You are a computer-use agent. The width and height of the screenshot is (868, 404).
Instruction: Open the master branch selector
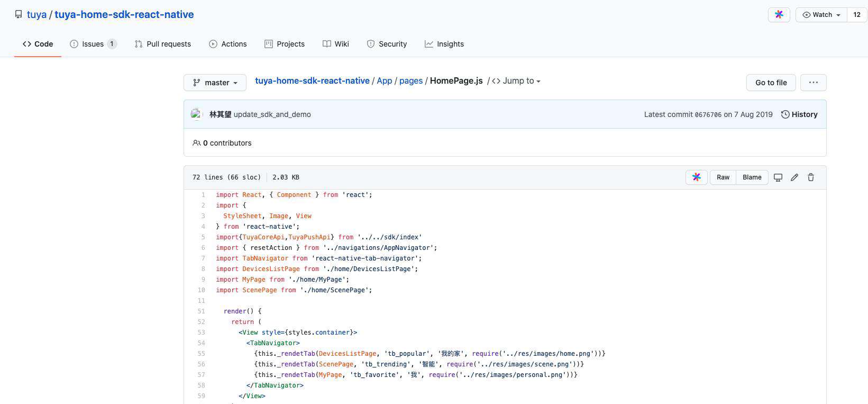(x=215, y=83)
